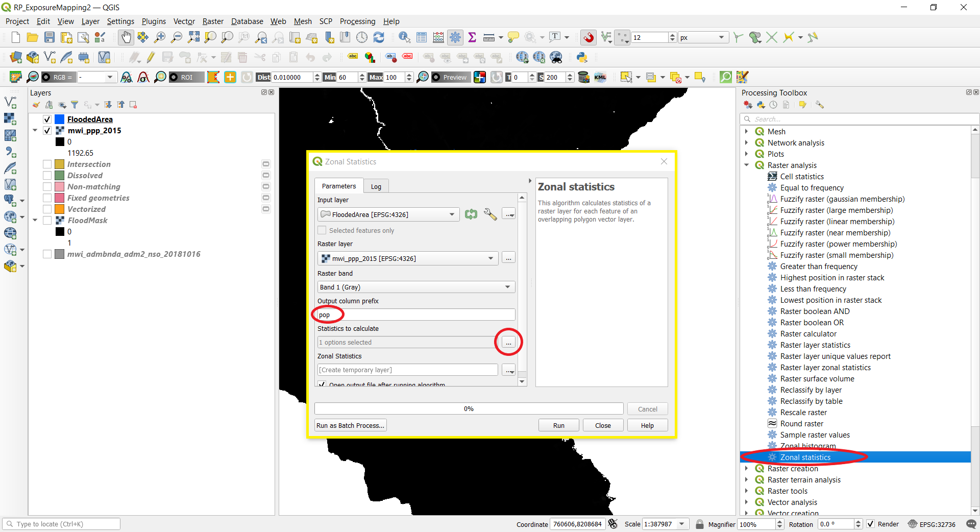Image resolution: width=980 pixels, height=532 pixels.
Task: Hide the mwi_ppp_2015 layer
Action: pos(46,131)
